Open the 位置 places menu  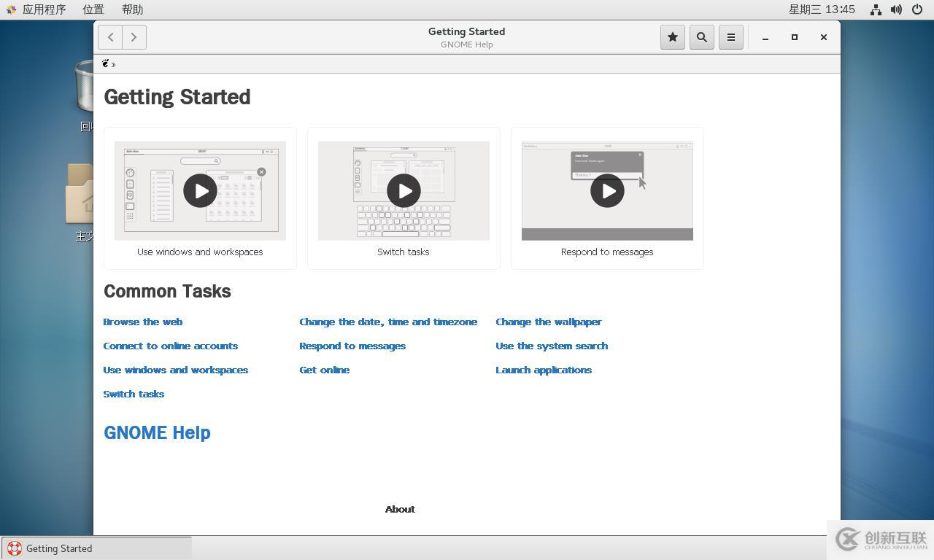[93, 9]
